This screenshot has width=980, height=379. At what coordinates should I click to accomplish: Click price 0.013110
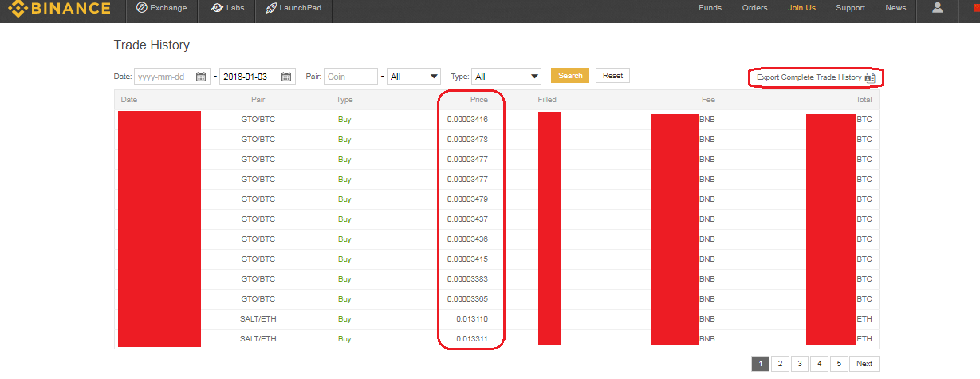472,319
